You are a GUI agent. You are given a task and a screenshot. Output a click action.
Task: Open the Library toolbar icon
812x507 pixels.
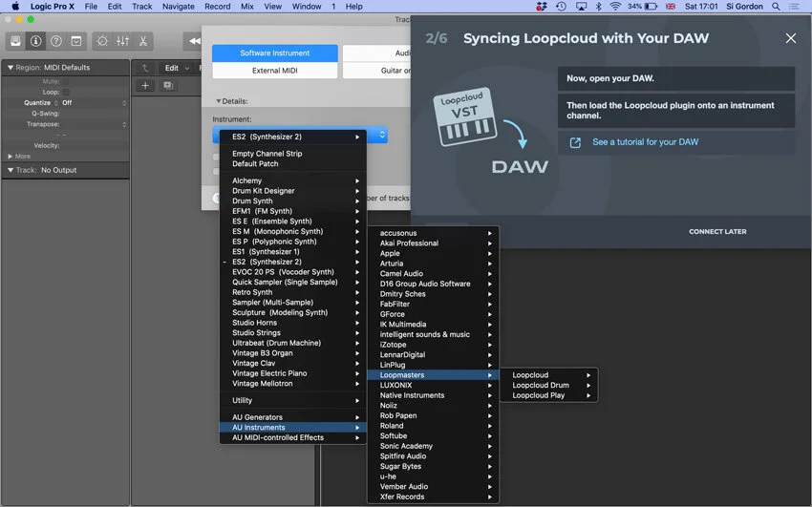[x=15, y=41]
